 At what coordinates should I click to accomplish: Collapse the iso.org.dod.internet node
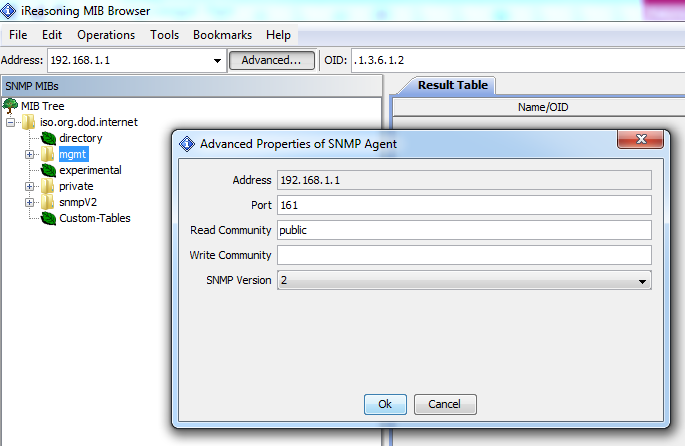[x=10, y=122]
